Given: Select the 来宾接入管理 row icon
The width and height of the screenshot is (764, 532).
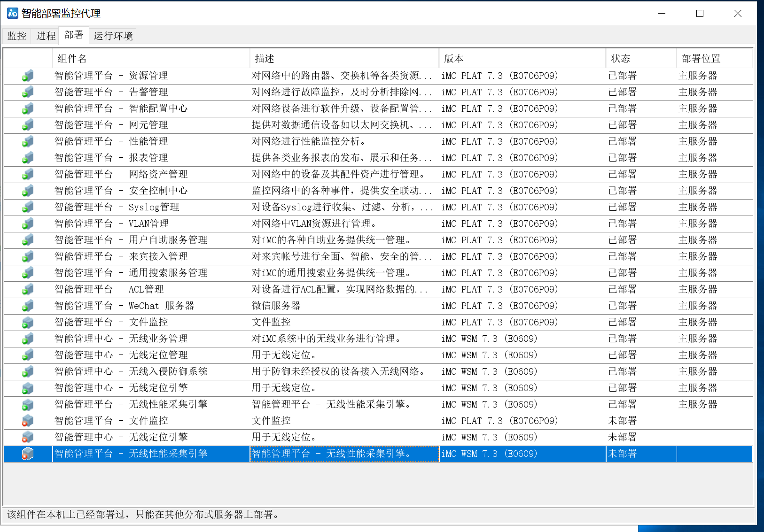Looking at the screenshot, I should [x=28, y=256].
